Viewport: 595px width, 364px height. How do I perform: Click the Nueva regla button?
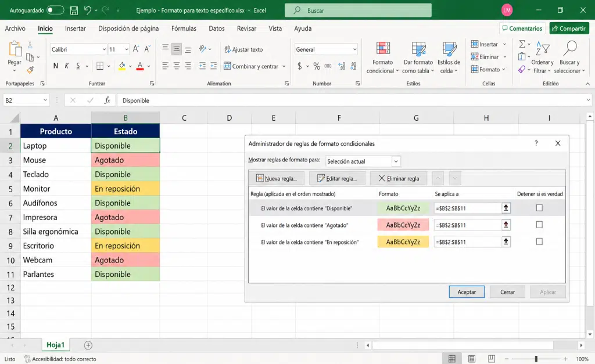(x=278, y=178)
